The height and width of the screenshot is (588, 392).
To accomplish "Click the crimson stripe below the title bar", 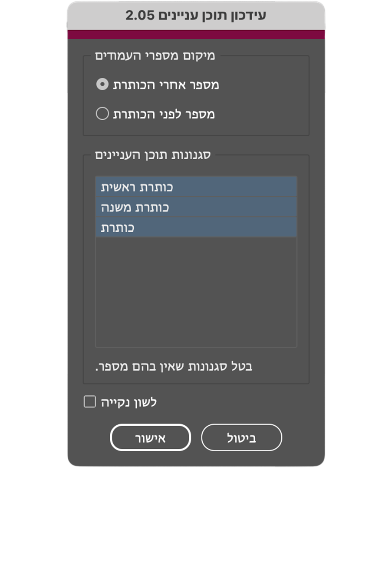I will click(x=196, y=35).
